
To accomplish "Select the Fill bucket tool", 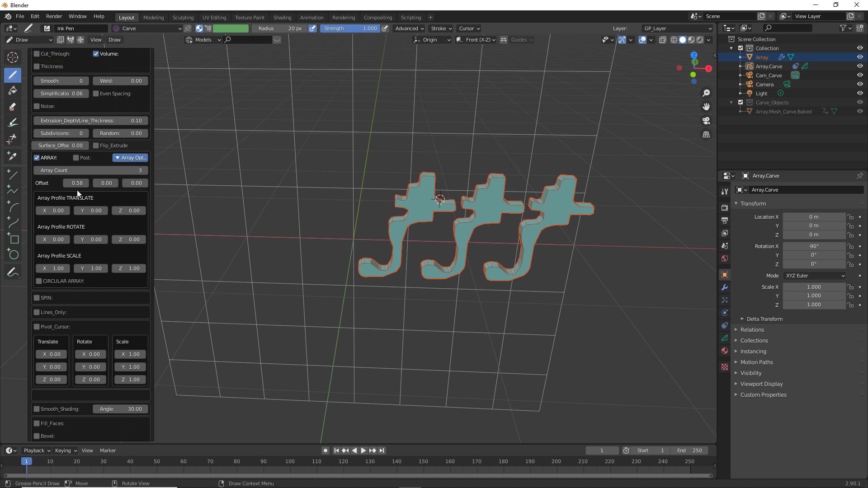I will coord(13,90).
